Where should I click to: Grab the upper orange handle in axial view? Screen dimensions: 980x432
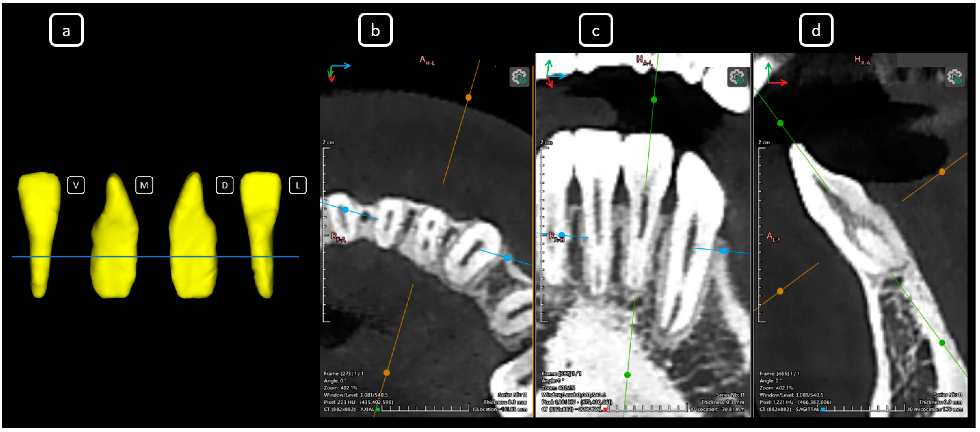[469, 98]
